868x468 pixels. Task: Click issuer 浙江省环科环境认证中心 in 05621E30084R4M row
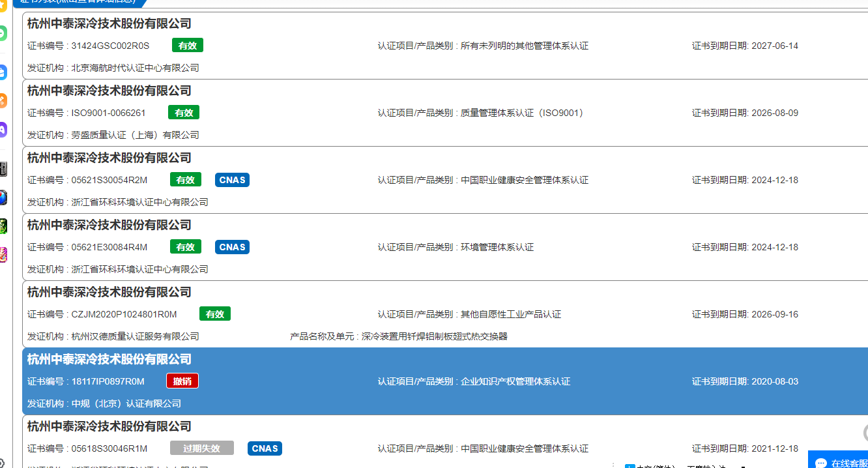[x=140, y=269]
